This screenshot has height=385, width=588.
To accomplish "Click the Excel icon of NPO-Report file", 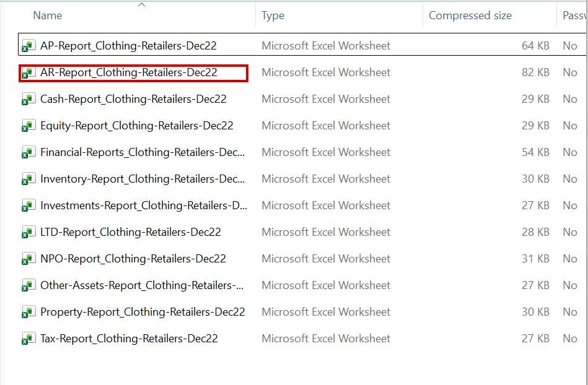I will pos(29,258).
